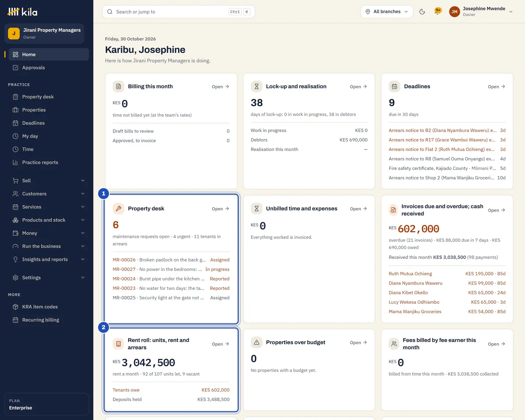The width and height of the screenshot is (525, 420).
Task: Click the Property desk wrench icon
Action: pos(118,209)
